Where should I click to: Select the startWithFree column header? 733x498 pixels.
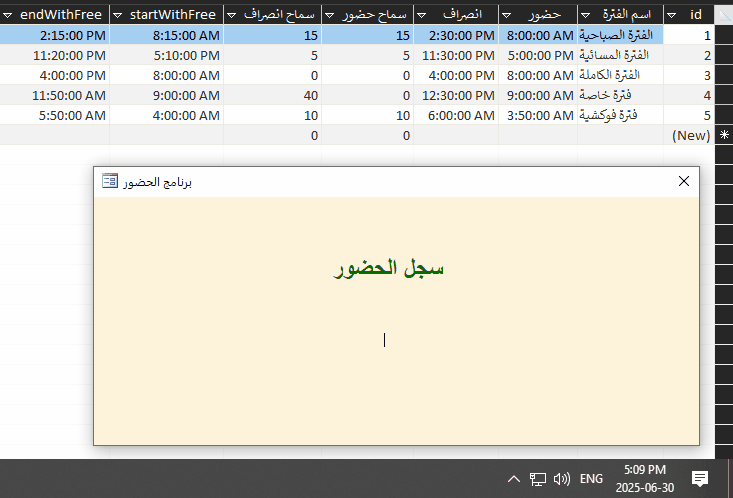[167, 15]
